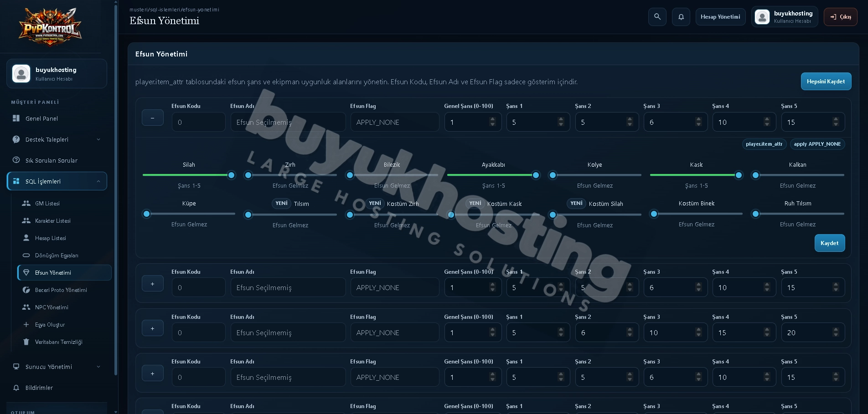Adjust the Kask chance slider

[x=696, y=175]
